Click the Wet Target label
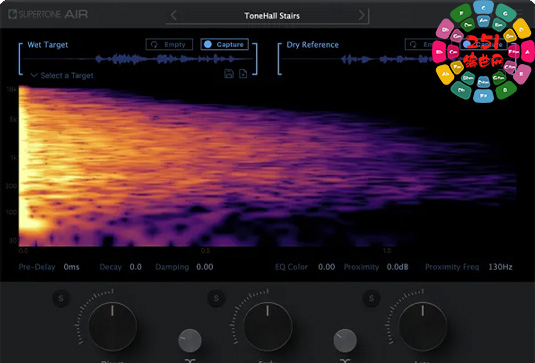This screenshot has height=363, width=535. pyautogui.click(x=48, y=45)
